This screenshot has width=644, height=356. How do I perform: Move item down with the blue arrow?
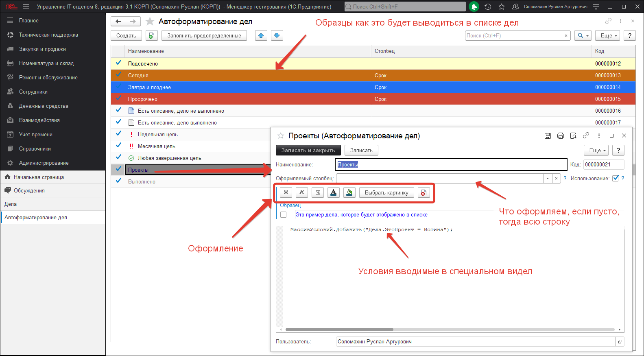click(x=277, y=36)
